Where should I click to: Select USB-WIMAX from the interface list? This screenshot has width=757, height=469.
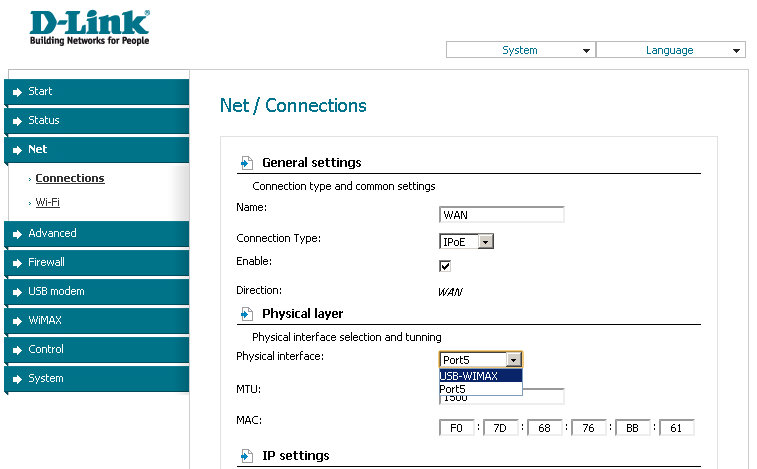point(480,376)
